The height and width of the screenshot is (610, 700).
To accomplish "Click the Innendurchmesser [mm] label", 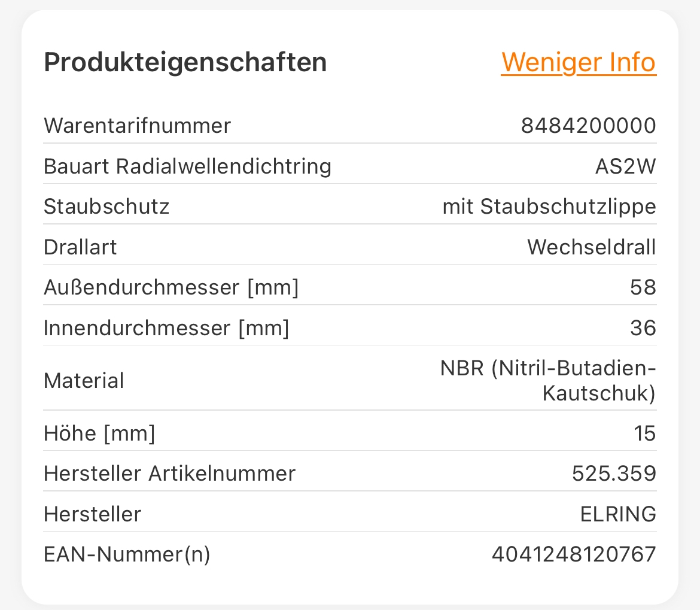I will [x=166, y=328].
